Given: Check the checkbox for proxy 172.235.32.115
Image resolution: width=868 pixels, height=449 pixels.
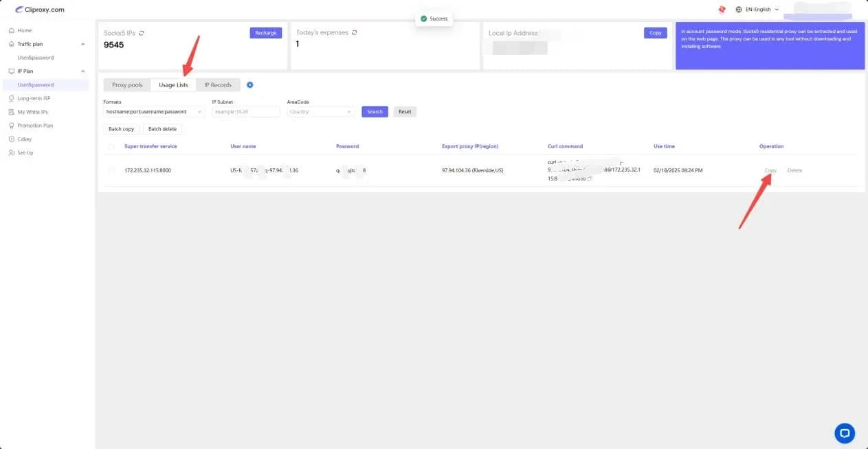Looking at the screenshot, I should 111,170.
